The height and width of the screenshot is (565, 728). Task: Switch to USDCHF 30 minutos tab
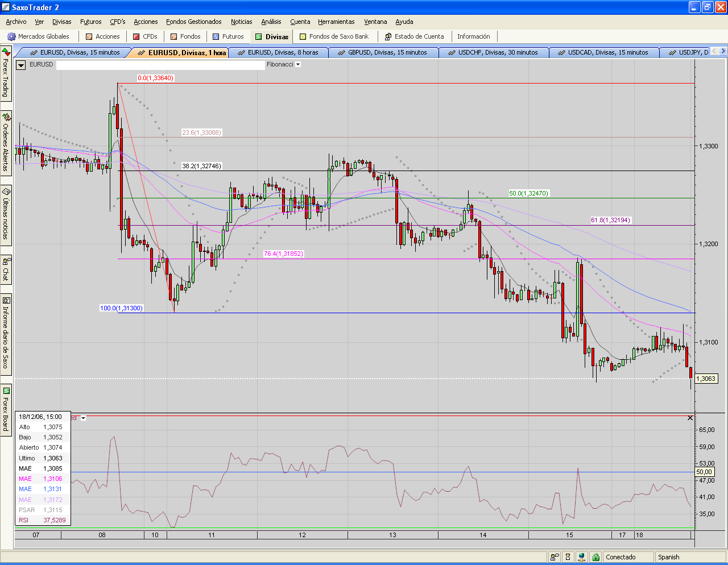tap(493, 52)
